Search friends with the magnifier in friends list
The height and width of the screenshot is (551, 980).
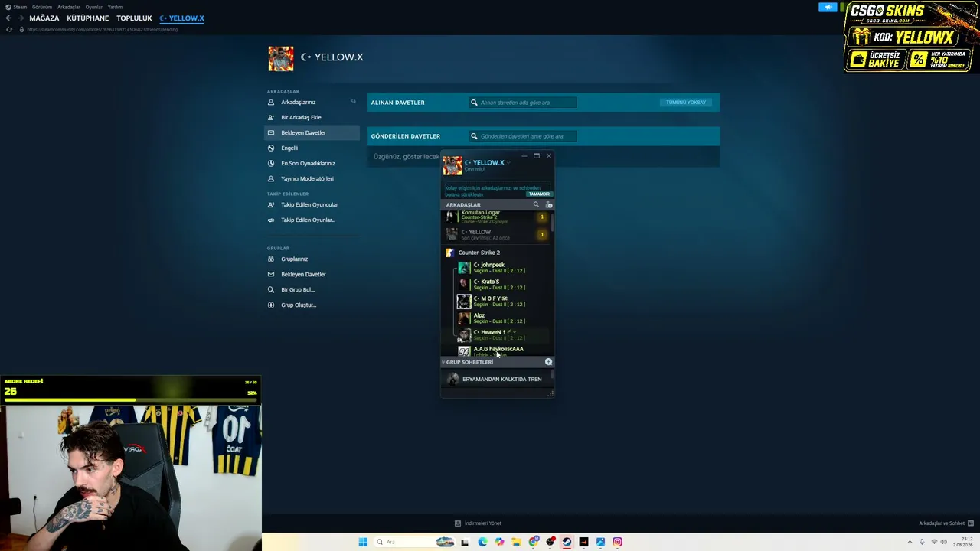[x=536, y=204]
